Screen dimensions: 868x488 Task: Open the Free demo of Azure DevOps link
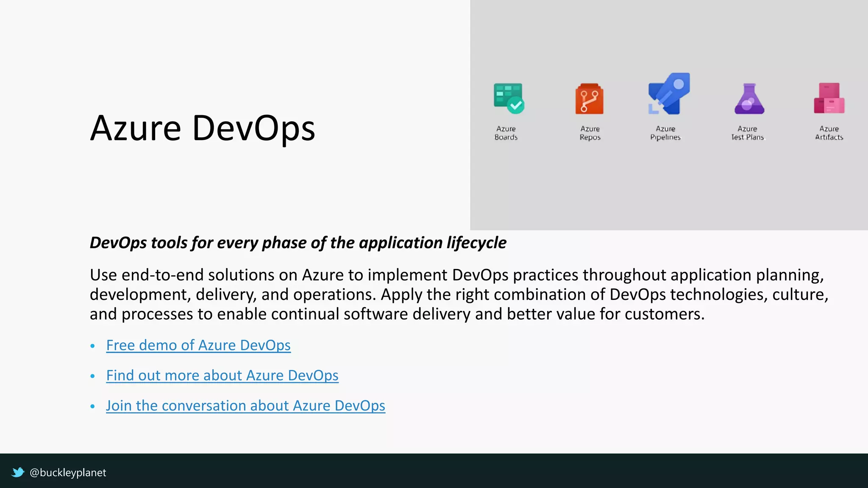pyautogui.click(x=198, y=345)
